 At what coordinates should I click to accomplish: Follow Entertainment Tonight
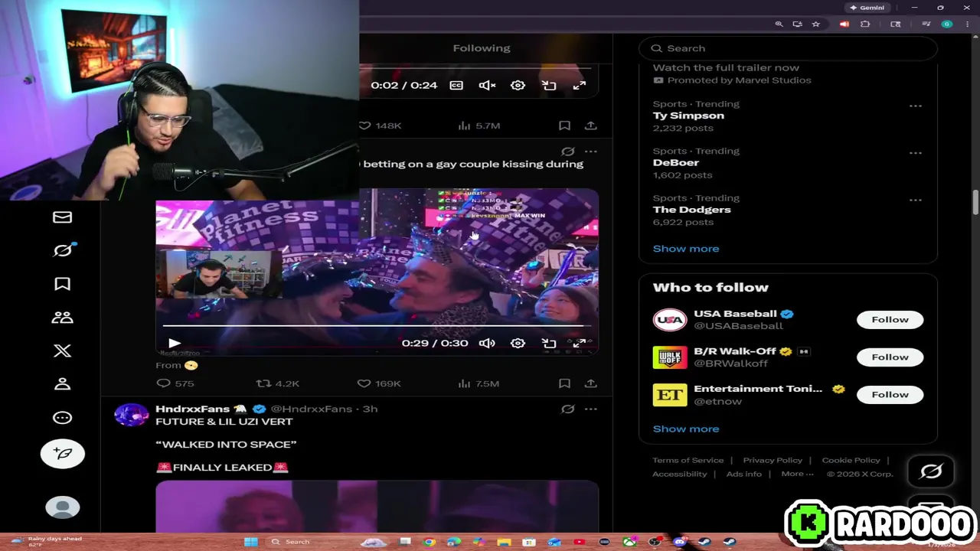coord(890,394)
